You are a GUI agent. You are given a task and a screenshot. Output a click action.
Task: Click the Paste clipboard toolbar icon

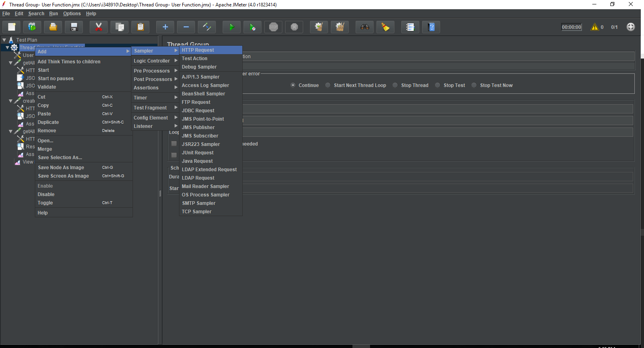point(140,27)
